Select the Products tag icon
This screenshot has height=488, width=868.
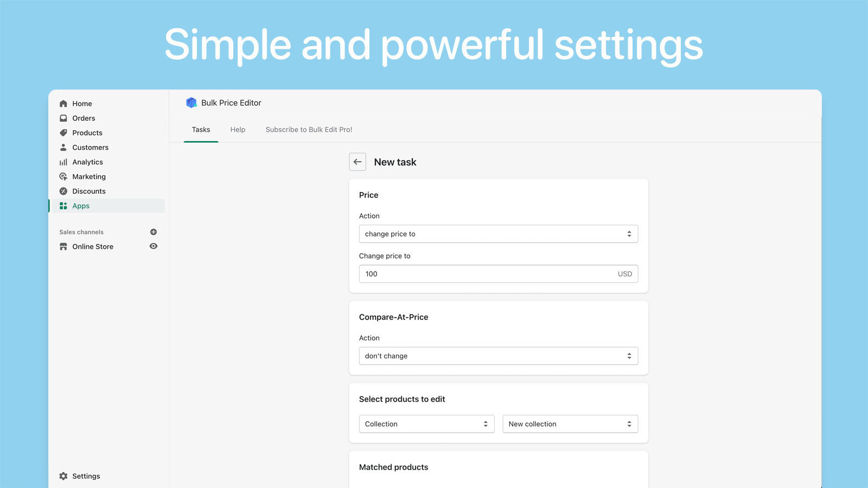tap(63, 132)
